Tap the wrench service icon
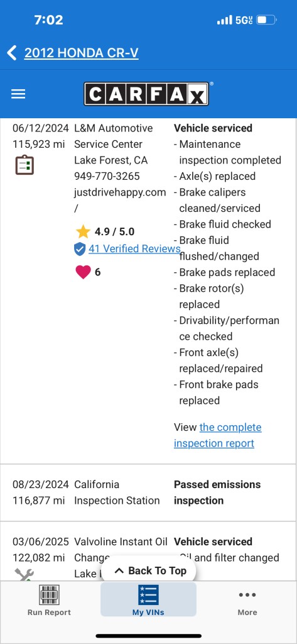Image resolution: width=297 pixels, height=644 pixels. [x=24, y=574]
